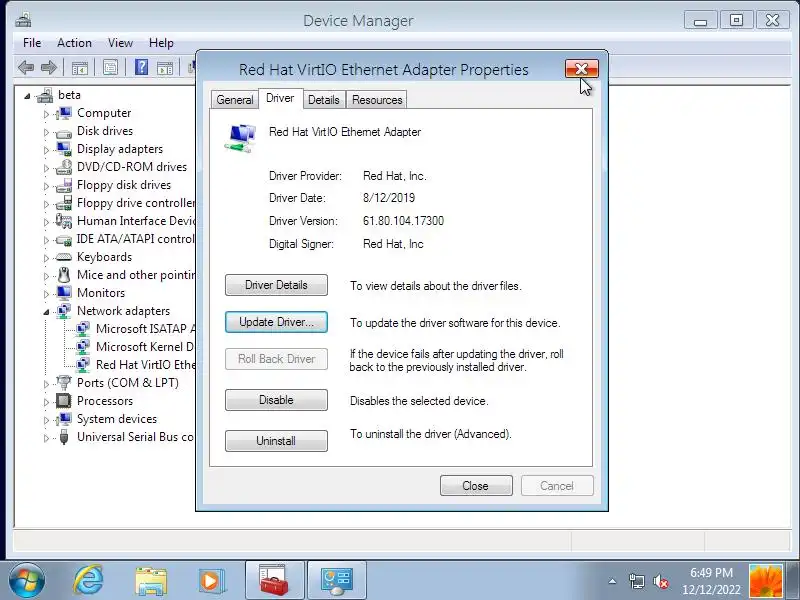This screenshot has height=600, width=800.
Task: Click the network tray icon
Action: [x=636, y=581]
